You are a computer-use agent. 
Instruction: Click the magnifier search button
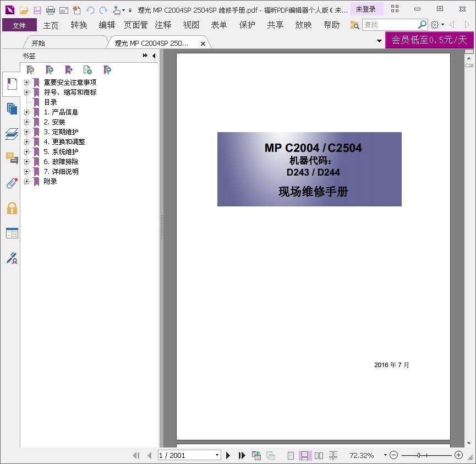pyautogui.click(x=422, y=25)
